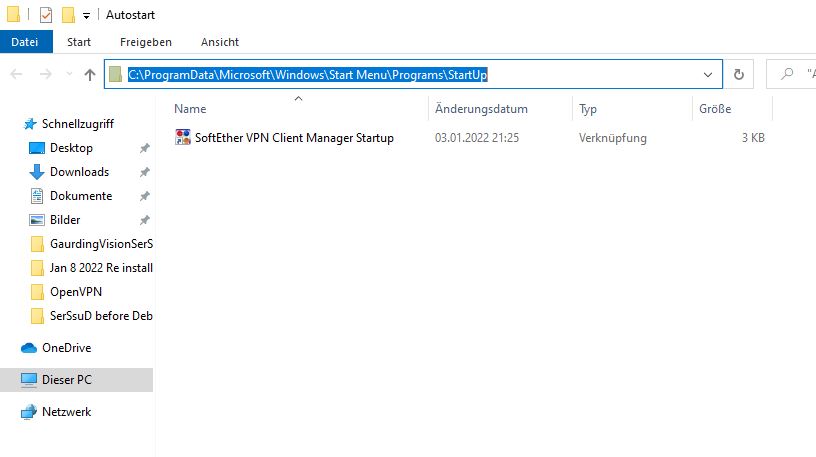This screenshot has width=816, height=457.
Task: Refresh the StartUp folder view
Action: [738, 74]
